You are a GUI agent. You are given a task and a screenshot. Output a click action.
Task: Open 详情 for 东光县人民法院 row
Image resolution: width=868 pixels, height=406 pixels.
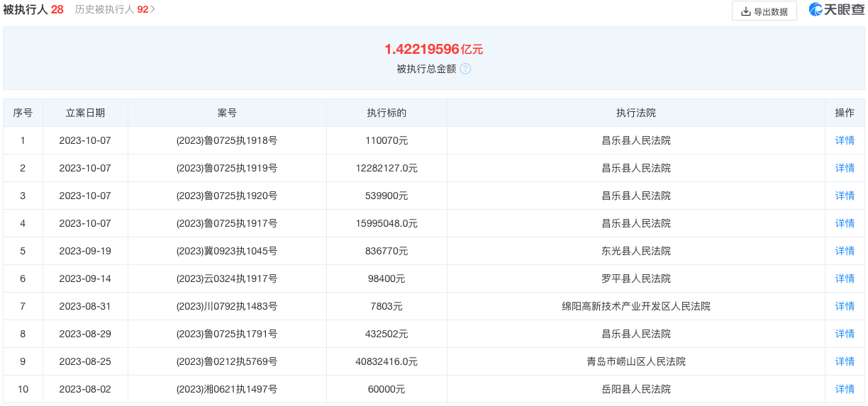coord(845,251)
